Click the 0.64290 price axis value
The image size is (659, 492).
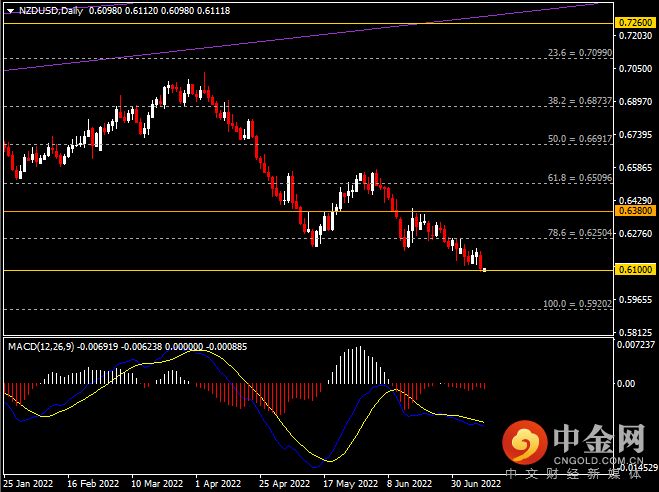[635, 201]
